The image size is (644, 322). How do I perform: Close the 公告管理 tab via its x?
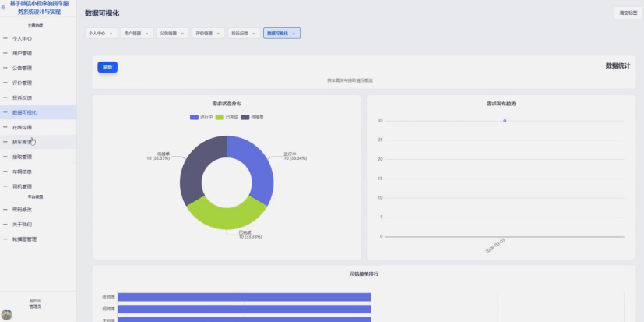coord(182,34)
